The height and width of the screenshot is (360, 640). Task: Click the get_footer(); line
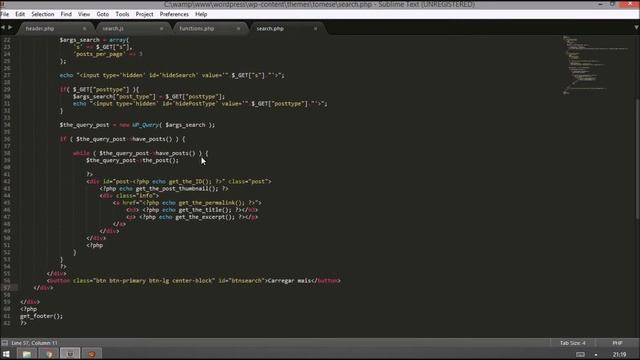(x=41, y=316)
